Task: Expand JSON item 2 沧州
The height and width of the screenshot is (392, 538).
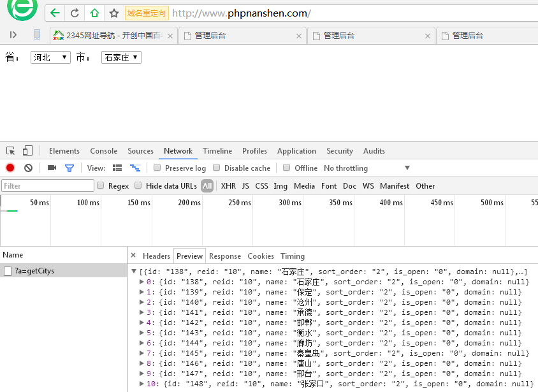Action: tap(142, 302)
